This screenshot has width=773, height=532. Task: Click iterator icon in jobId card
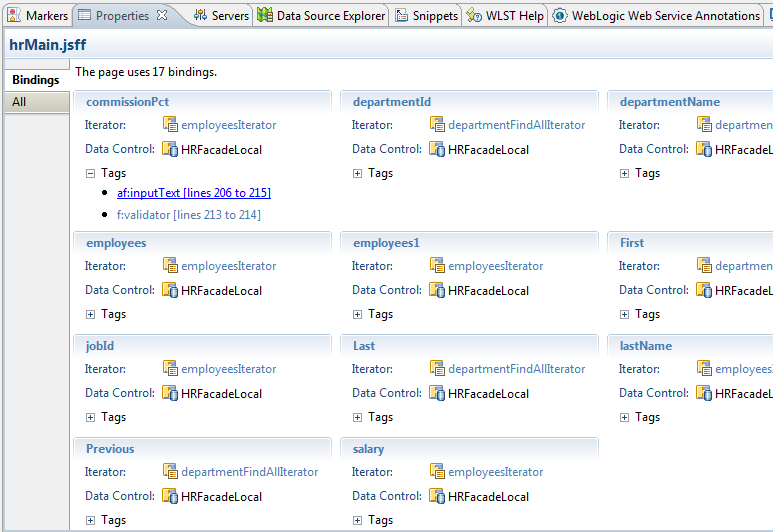pyautogui.click(x=170, y=368)
